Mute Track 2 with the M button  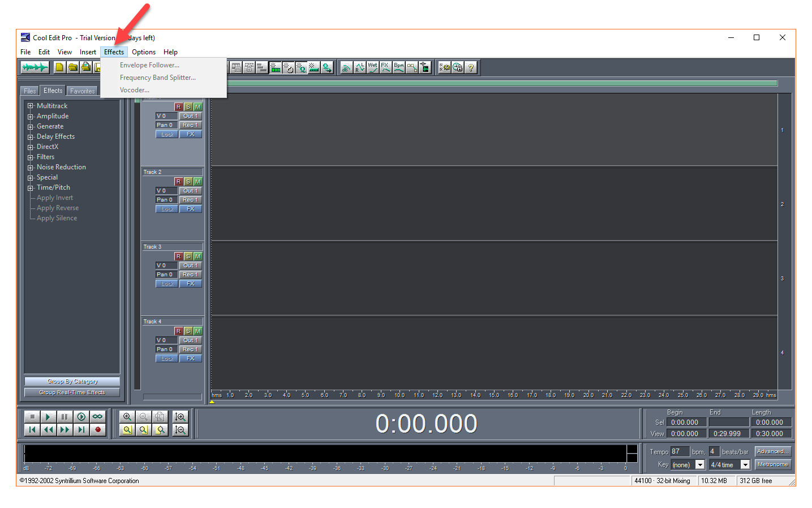[197, 182]
